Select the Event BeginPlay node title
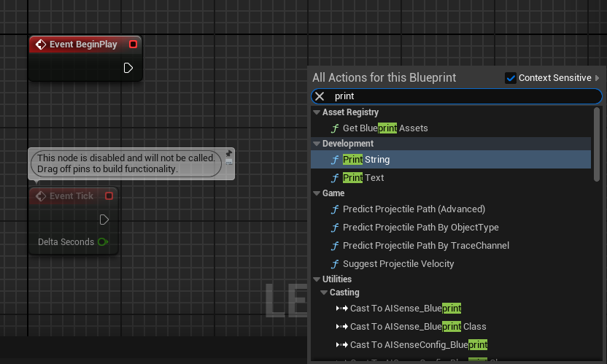 pos(83,44)
